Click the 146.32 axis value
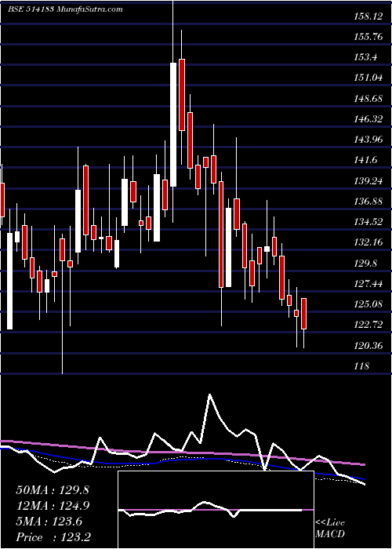This screenshot has height=549, width=392. pyautogui.click(x=368, y=119)
